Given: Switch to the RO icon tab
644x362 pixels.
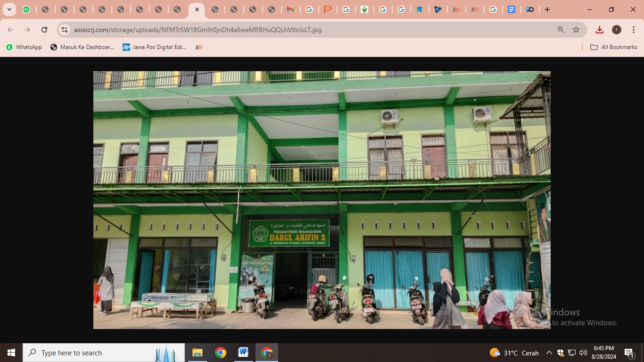Looking at the screenshot, I should (x=530, y=9).
